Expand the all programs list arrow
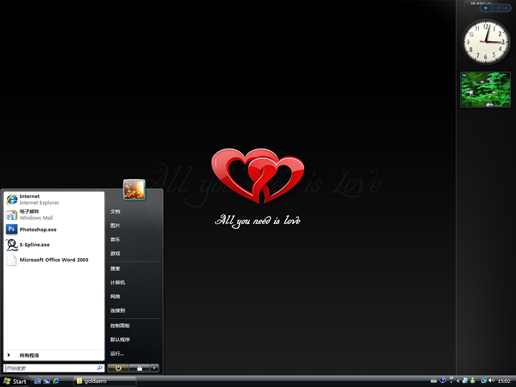Screen dimensions: 516x387 pyautogui.click(x=9, y=355)
